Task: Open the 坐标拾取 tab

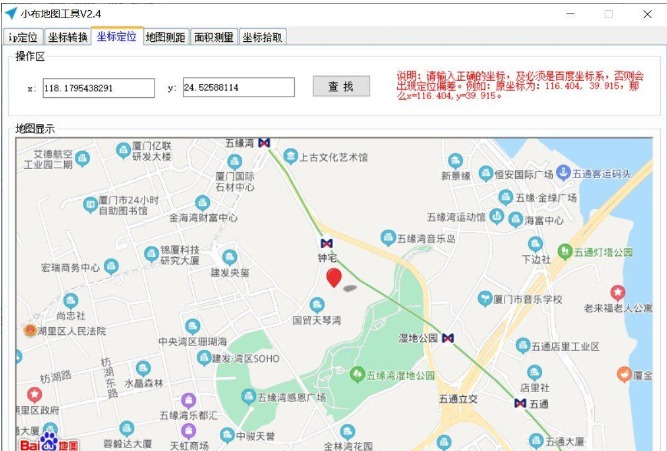Action: point(262,37)
